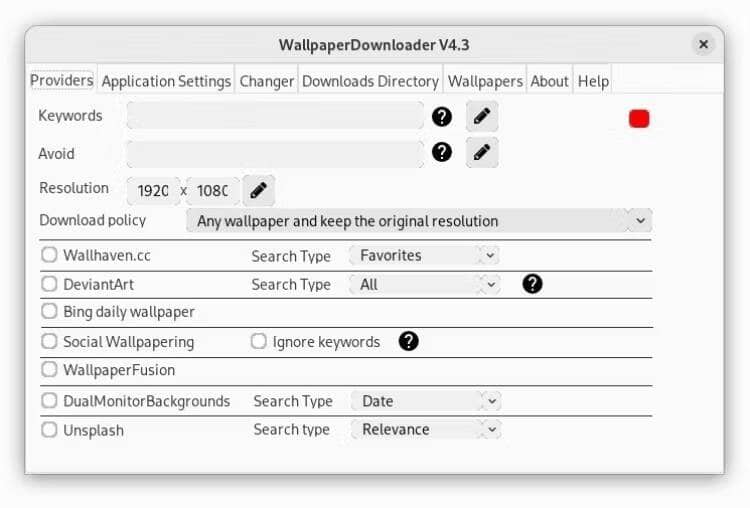Click the Keywords label
This screenshot has height=508, width=750.
[70, 116]
